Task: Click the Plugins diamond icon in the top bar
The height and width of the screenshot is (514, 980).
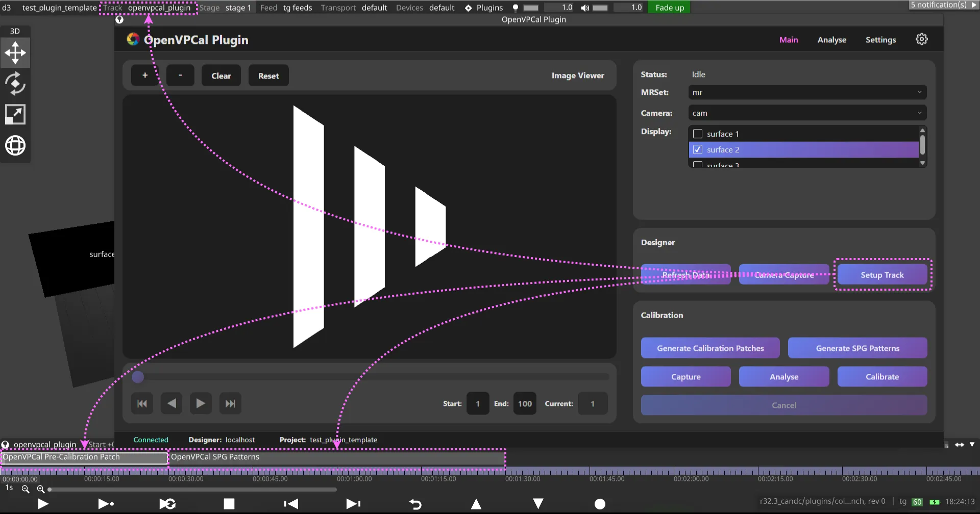Action: point(468,8)
